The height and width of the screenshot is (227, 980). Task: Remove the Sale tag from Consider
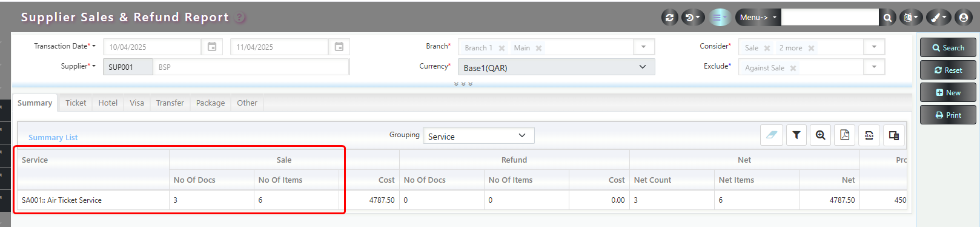[x=767, y=48]
